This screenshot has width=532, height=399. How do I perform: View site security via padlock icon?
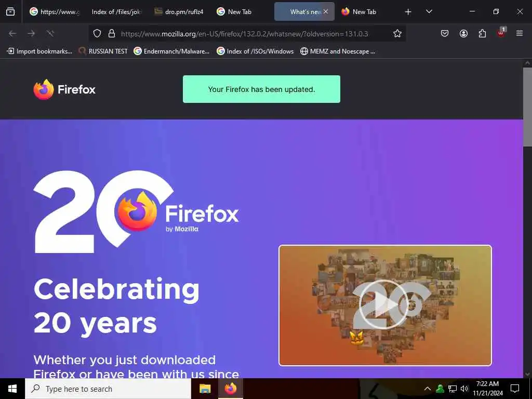(111, 34)
